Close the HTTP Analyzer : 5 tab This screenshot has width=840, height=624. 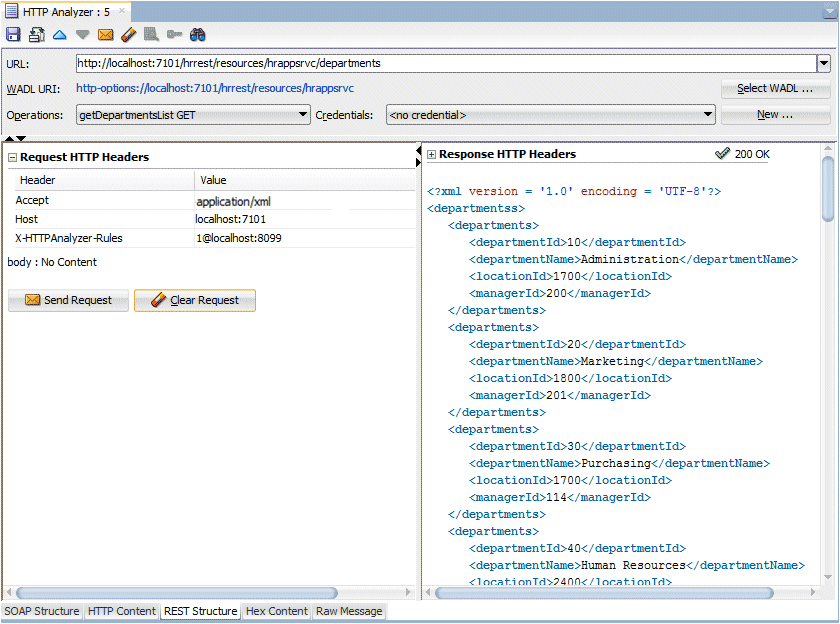coord(122,10)
